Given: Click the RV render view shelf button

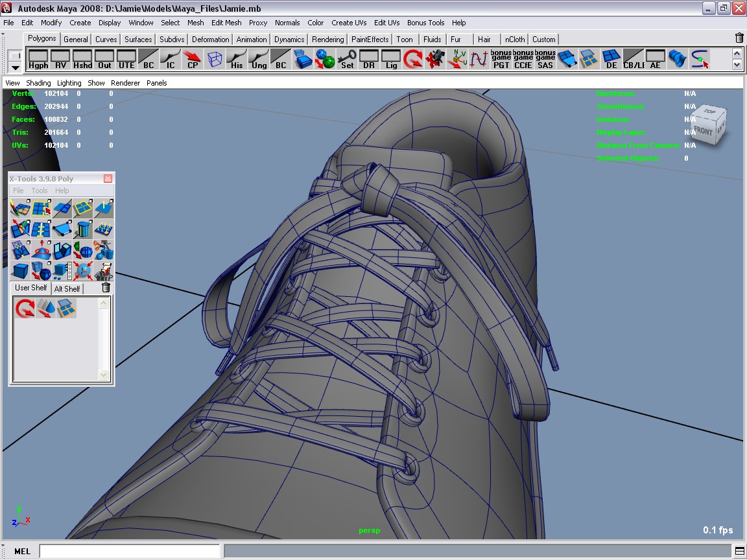Looking at the screenshot, I should [x=60, y=60].
